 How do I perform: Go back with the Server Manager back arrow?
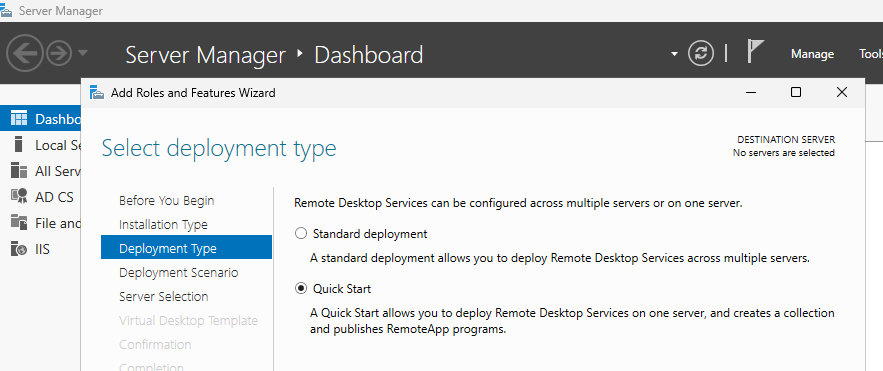25,53
